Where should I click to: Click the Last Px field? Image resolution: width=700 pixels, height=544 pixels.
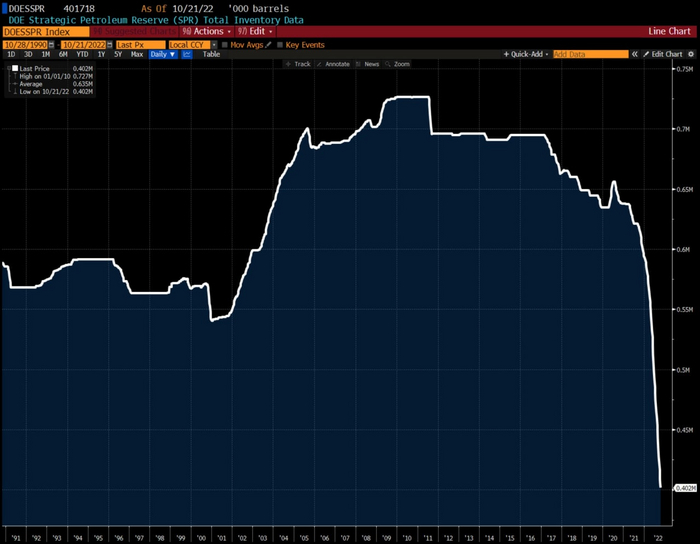point(140,45)
